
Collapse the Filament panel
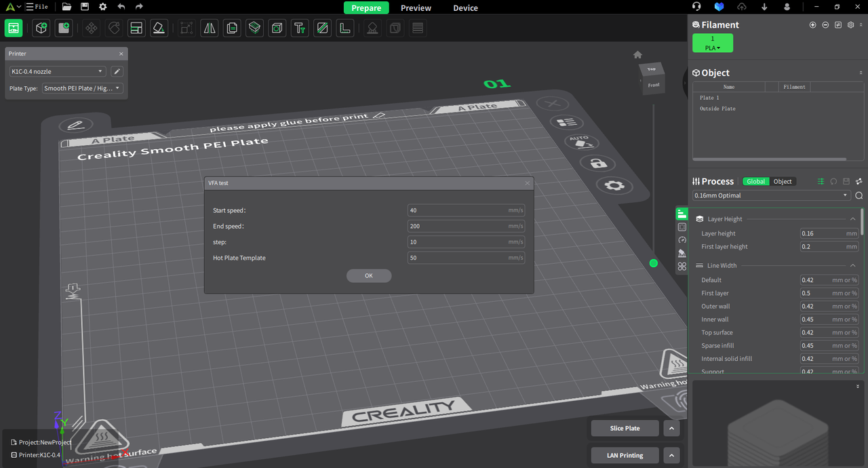click(861, 25)
